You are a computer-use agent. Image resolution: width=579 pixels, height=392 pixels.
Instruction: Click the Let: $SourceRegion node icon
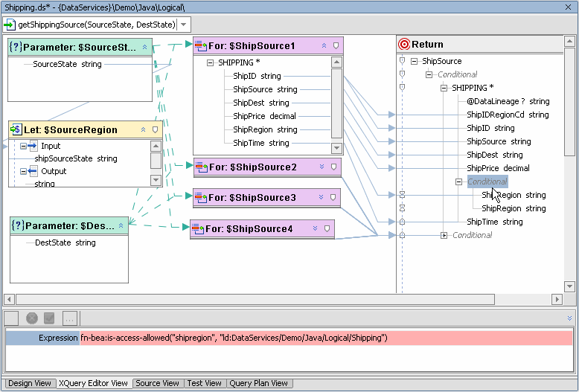coord(16,129)
